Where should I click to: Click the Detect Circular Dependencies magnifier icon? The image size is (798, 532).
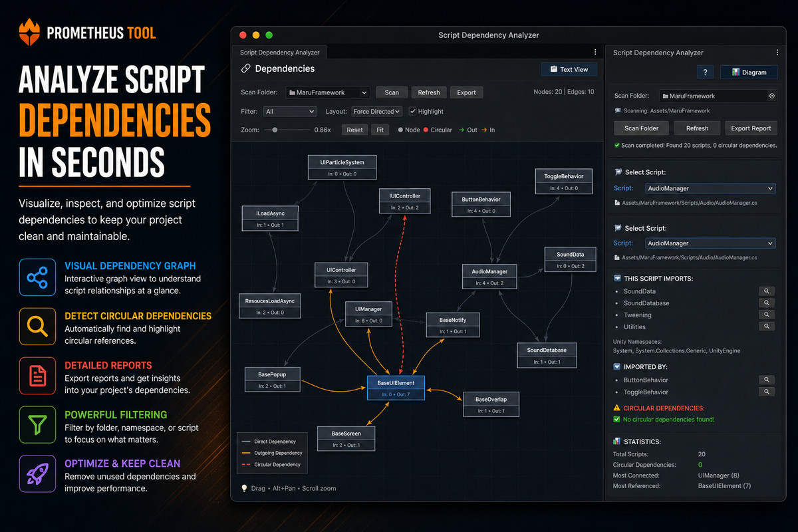click(x=37, y=326)
